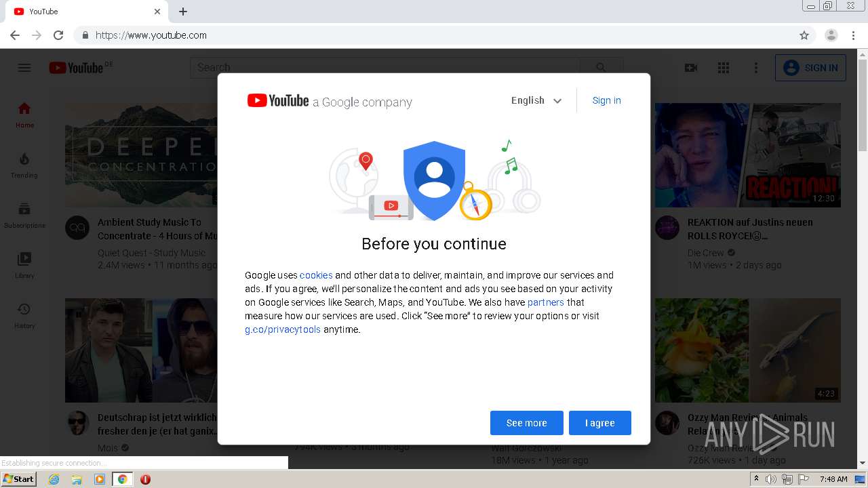Open the media player taskbar icon
This screenshot has width=868, height=488.
point(100,479)
